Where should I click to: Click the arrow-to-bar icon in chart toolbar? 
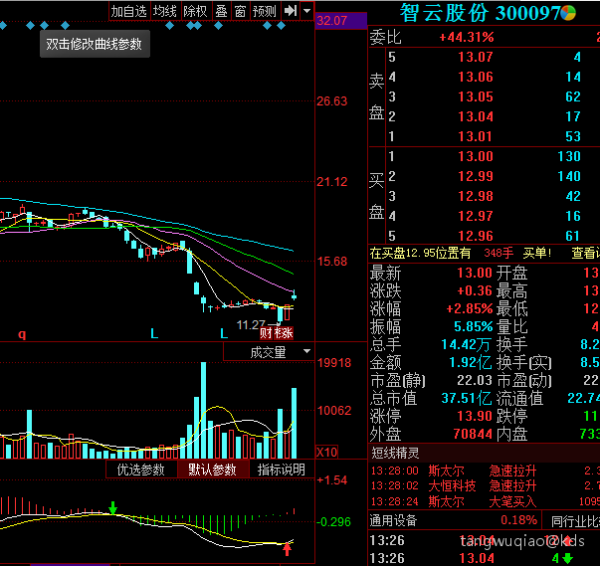289,11
